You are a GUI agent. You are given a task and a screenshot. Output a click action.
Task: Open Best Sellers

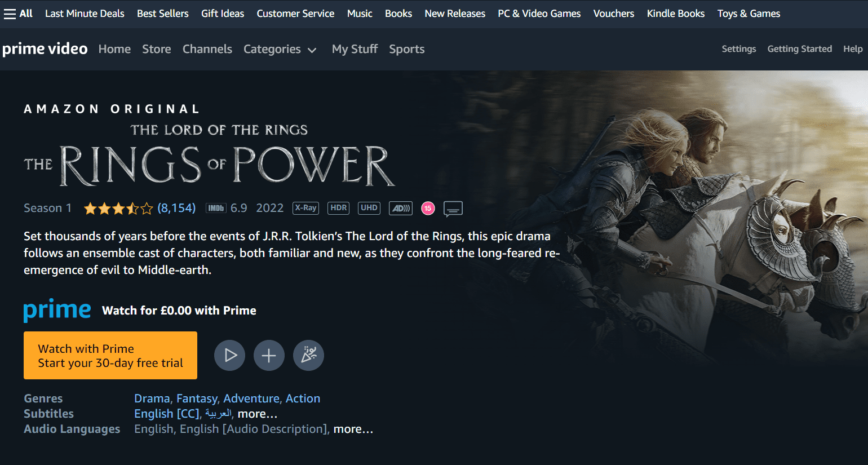pyautogui.click(x=163, y=14)
